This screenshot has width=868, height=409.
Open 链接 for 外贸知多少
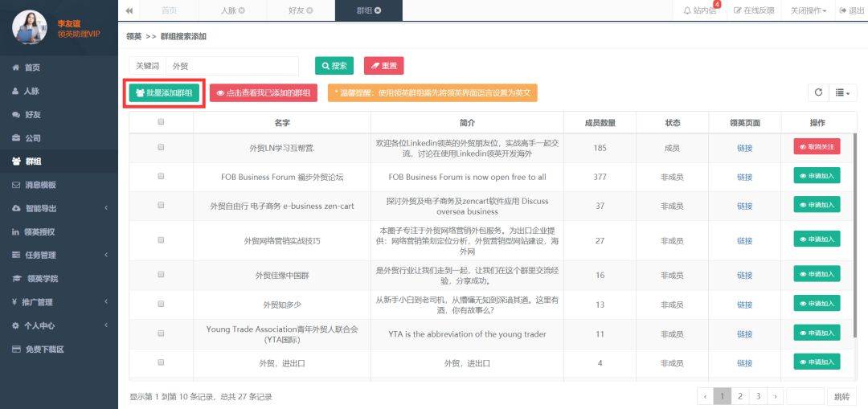744,305
